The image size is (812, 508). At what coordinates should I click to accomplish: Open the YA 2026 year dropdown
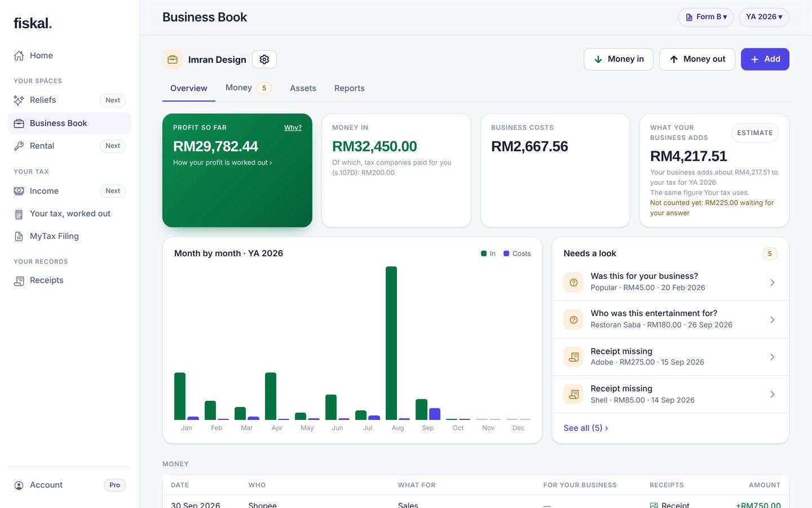tap(764, 17)
